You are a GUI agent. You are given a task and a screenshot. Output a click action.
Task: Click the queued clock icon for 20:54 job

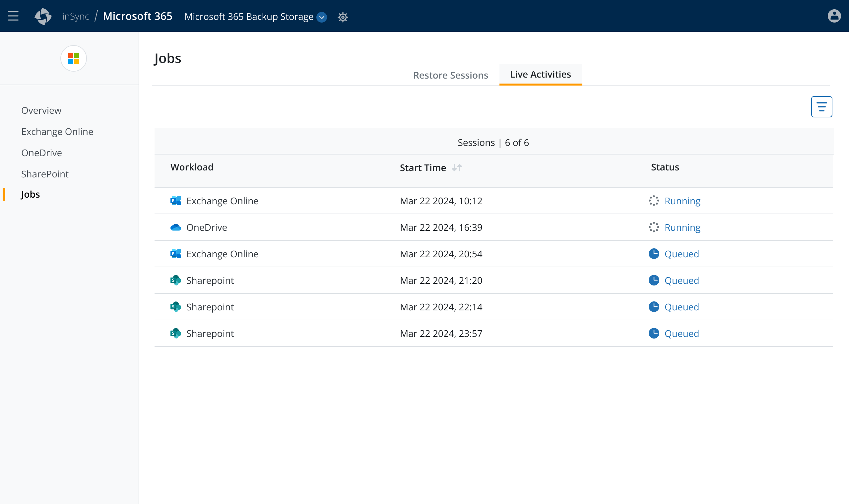click(654, 254)
